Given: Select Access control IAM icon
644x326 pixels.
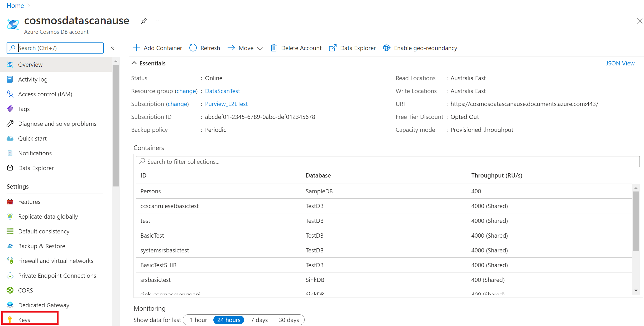Looking at the screenshot, I should (11, 94).
